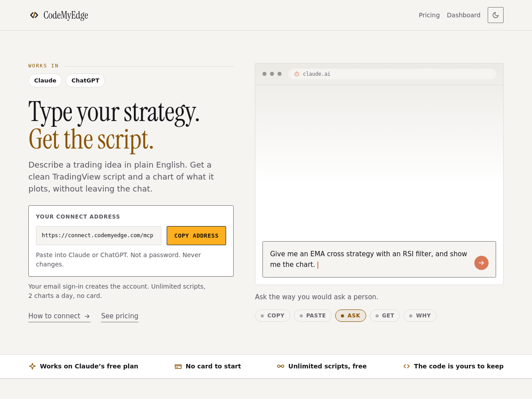Image resolution: width=532 pixels, height=399 pixels.
Task: Switch to the WHY step
Action: click(x=420, y=316)
